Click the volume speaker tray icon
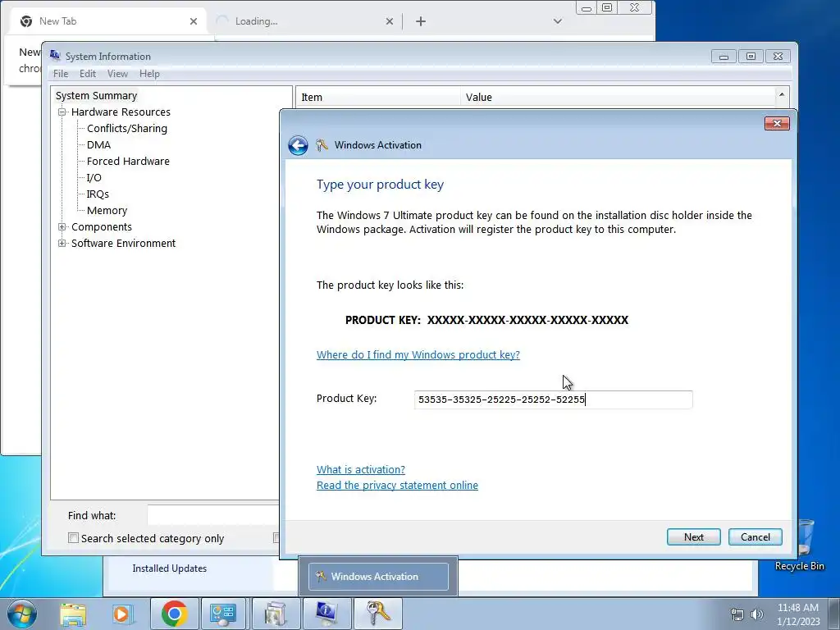840x630 pixels. coord(757,614)
